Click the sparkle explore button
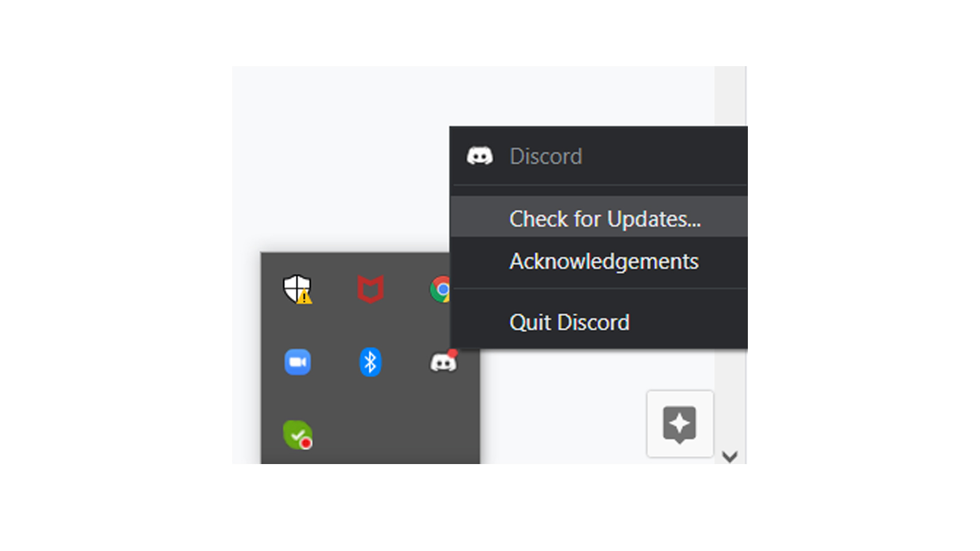980x551 pixels. pos(680,424)
